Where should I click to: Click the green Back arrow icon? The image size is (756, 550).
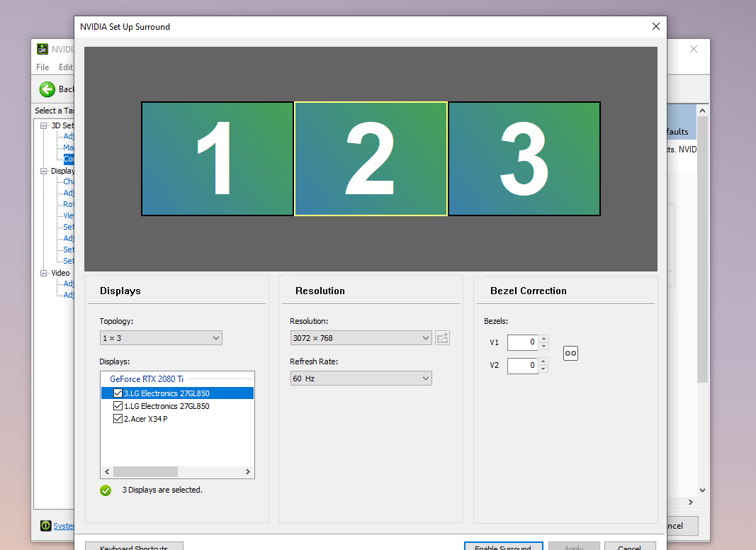coord(47,89)
